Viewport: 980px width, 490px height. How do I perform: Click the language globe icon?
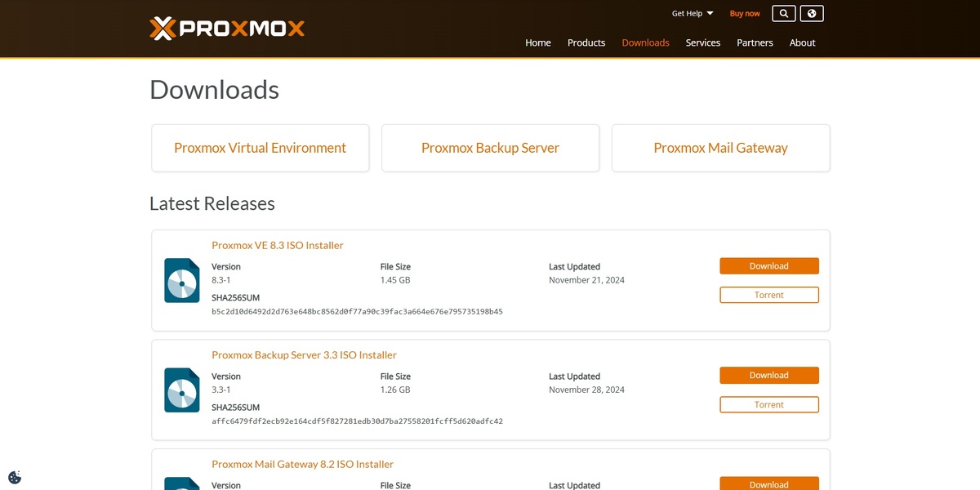(810, 13)
